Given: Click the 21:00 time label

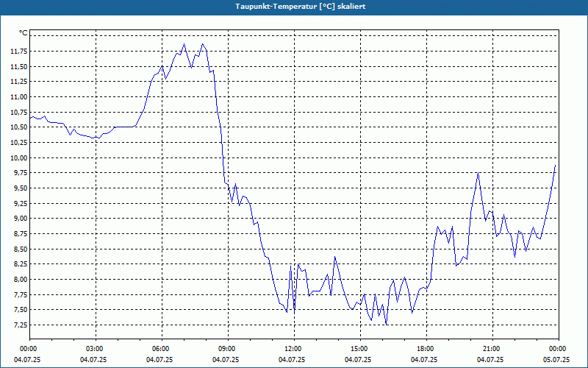Looking at the screenshot, I should click(x=492, y=349).
